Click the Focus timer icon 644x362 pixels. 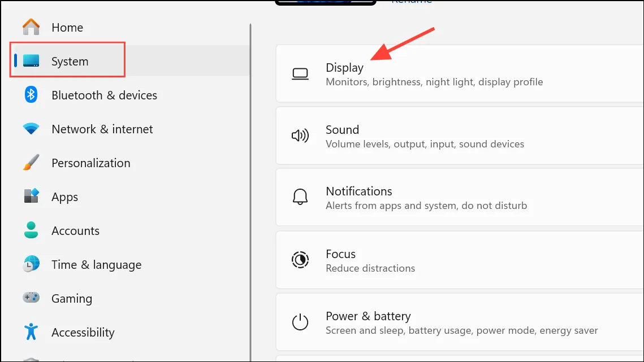pos(300,260)
